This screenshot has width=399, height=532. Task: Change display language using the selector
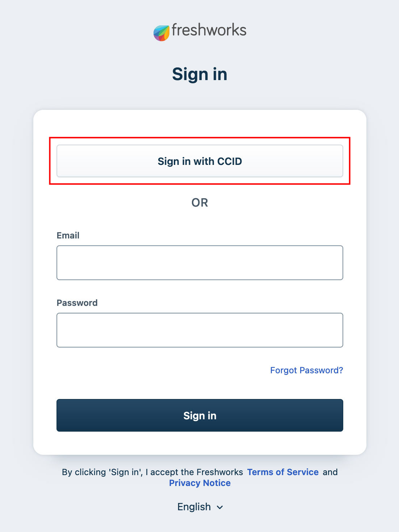click(x=199, y=507)
